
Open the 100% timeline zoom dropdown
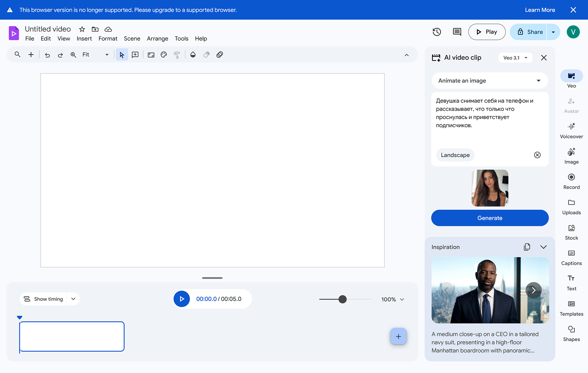[x=393, y=299]
